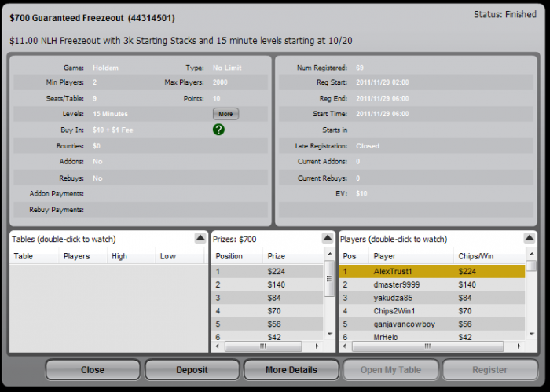550x392 pixels.
Task: Select the $56 fifth place prize row
Action: point(267,324)
